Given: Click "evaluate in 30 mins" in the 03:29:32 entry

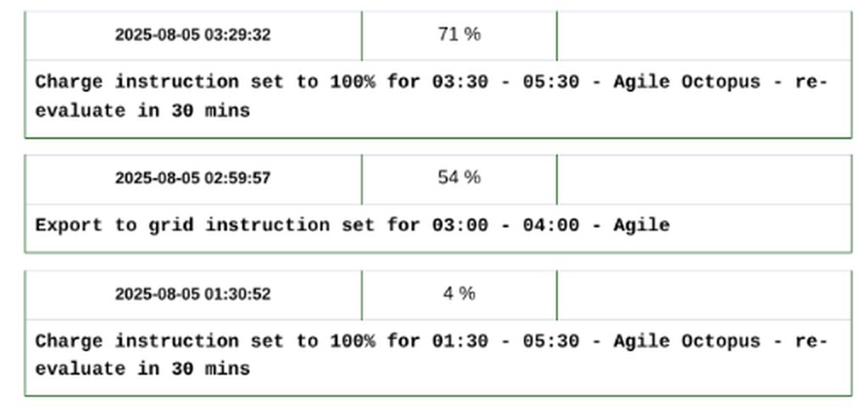Looking at the screenshot, I should pos(142,111).
